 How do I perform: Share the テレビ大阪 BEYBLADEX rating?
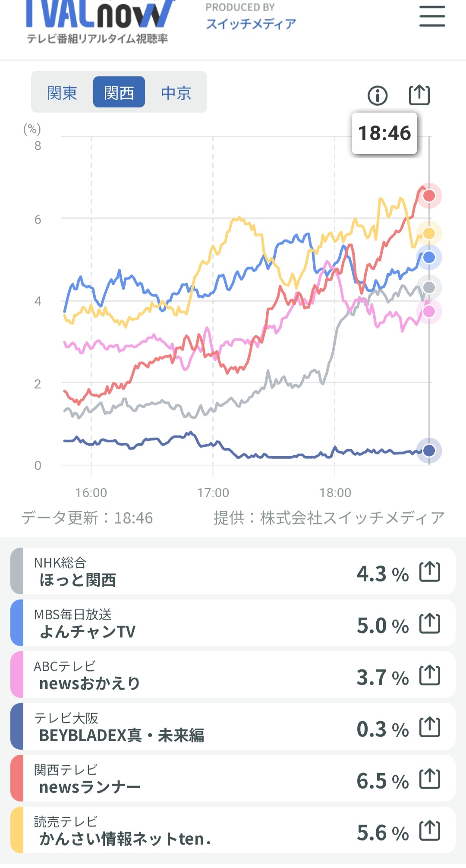(x=430, y=727)
